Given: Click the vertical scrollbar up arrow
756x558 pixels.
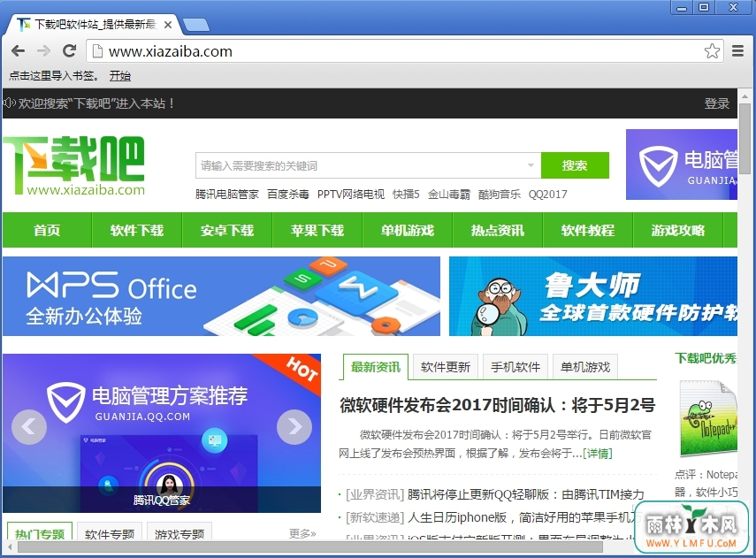Looking at the screenshot, I should point(745,95).
